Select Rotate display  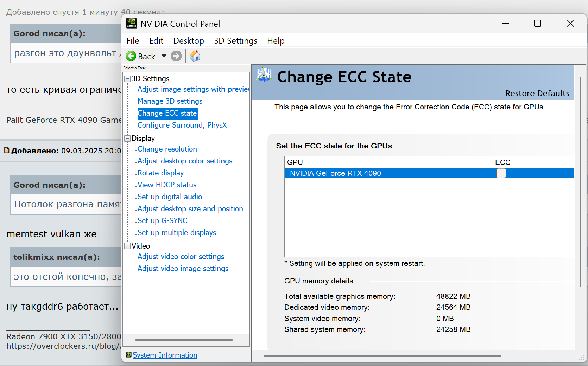pos(160,173)
